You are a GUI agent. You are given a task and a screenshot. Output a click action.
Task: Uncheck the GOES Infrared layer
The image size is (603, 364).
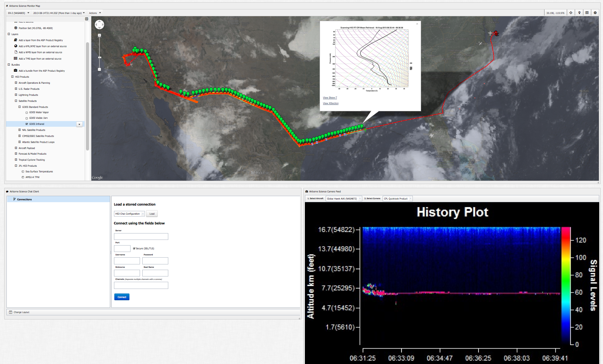tap(27, 124)
